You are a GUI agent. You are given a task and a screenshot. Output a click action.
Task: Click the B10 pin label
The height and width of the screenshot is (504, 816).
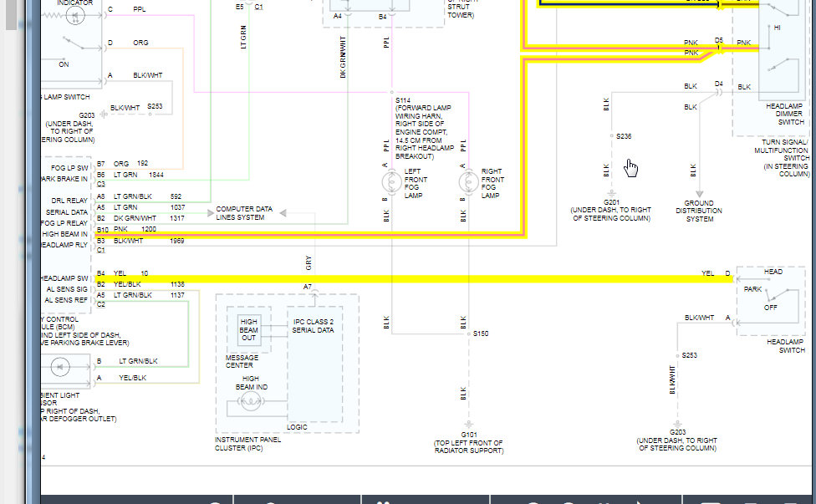coord(103,229)
